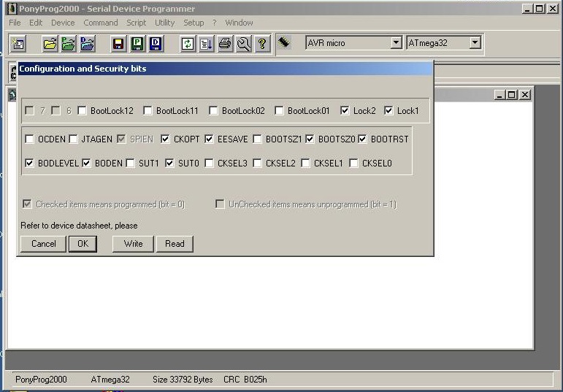Open the Device menu
The width and height of the screenshot is (563, 392).
(x=63, y=23)
